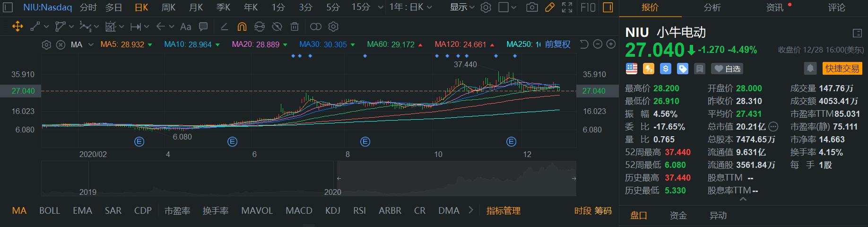Image resolution: width=868 pixels, height=227 pixels.
Task: Take a chart screenshot with camera icon
Action: (532, 7)
